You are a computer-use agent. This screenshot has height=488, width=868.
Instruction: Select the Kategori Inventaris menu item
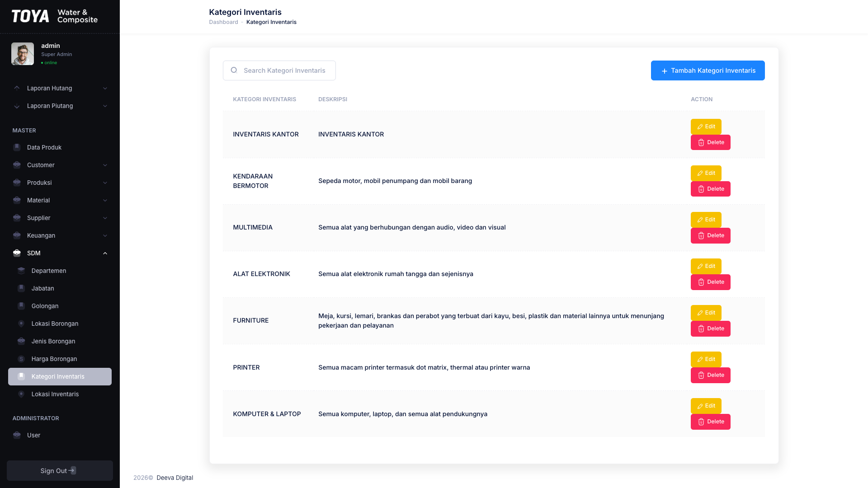60,376
